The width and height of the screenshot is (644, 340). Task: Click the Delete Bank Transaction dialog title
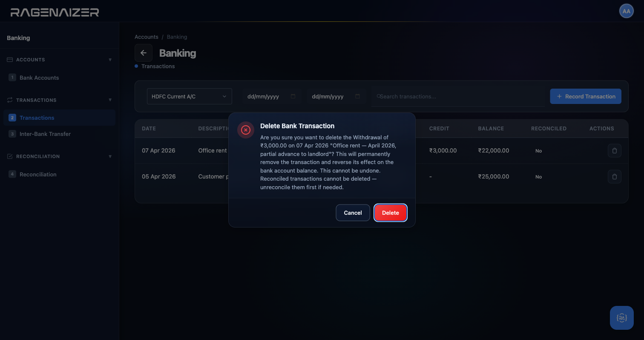pos(297,126)
